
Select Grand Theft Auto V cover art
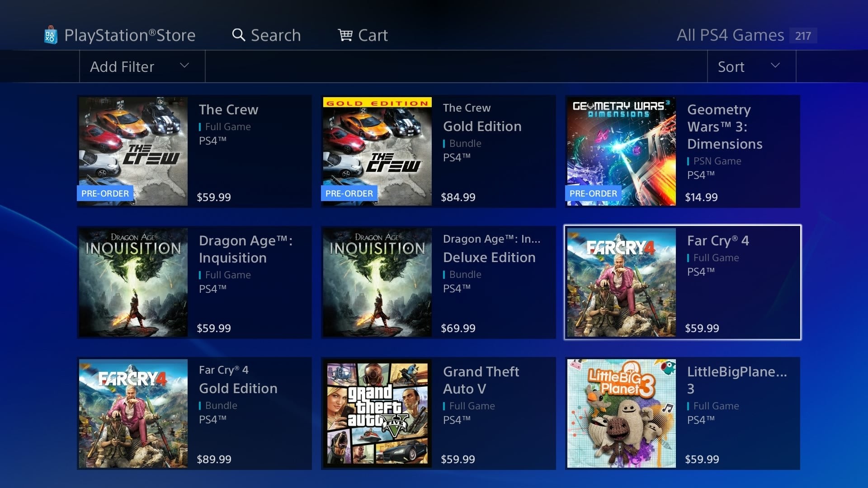coord(377,413)
